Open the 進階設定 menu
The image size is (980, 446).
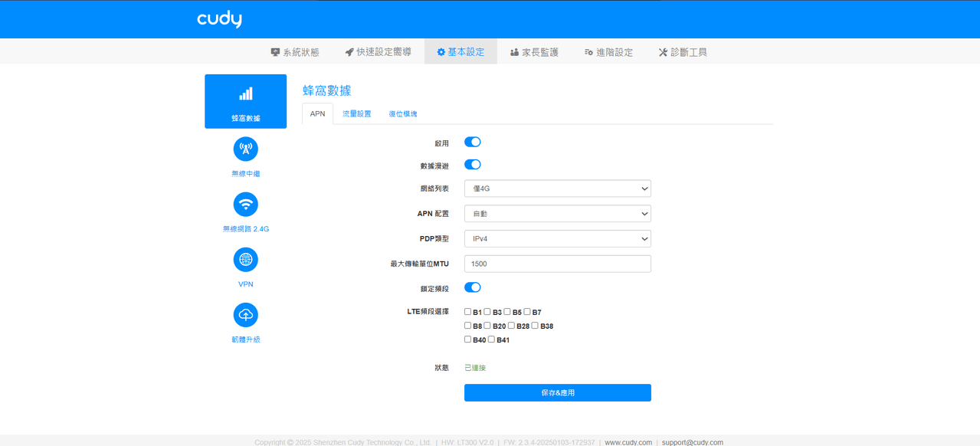pos(608,52)
